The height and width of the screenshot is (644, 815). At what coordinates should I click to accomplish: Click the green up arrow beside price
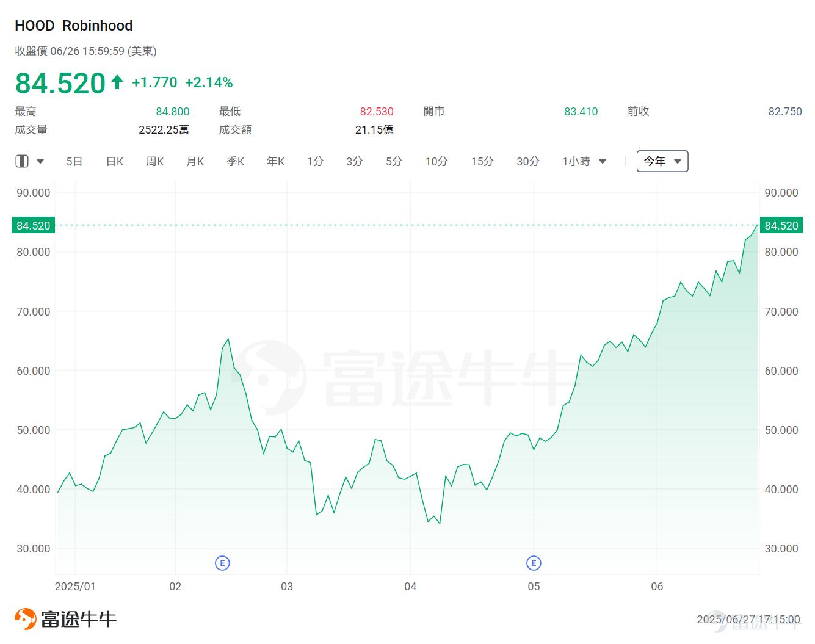[x=117, y=82]
